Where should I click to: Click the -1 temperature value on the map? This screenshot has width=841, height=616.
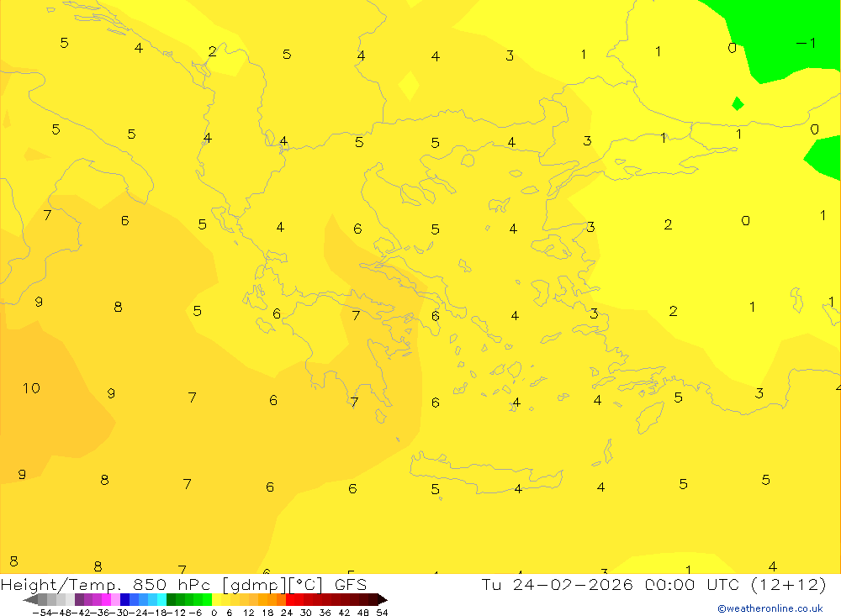pos(807,43)
